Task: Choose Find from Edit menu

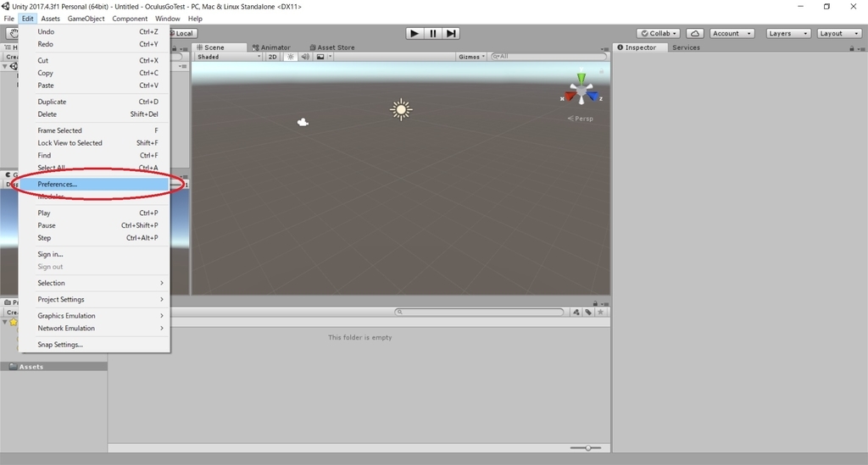Action: click(94, 155)
